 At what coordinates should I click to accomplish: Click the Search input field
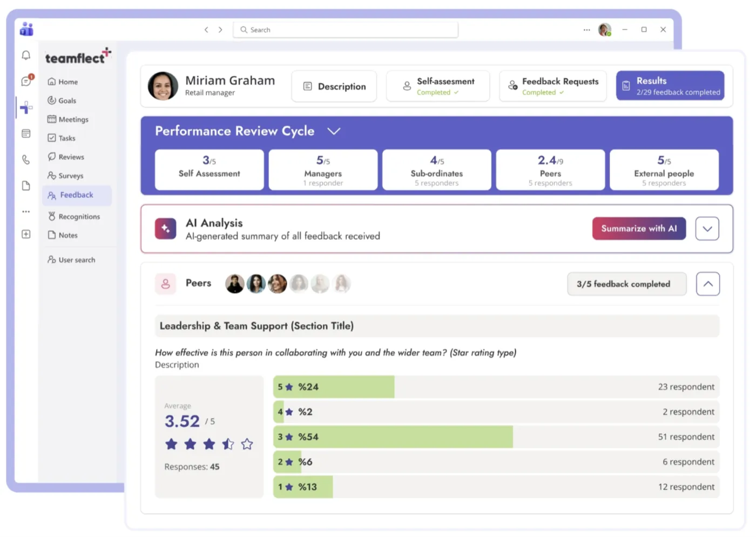tap(346, 30)
